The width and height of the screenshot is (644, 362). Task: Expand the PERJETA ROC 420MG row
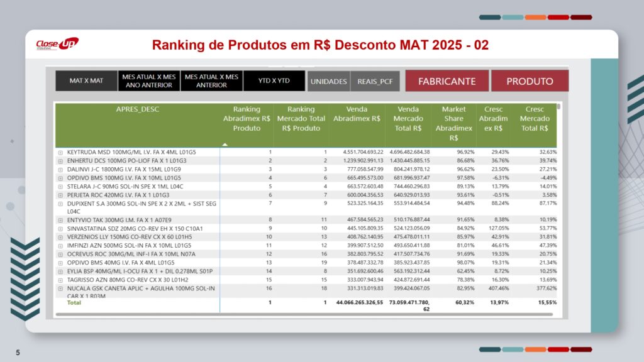pyautogui.click(x=60, y=195)
